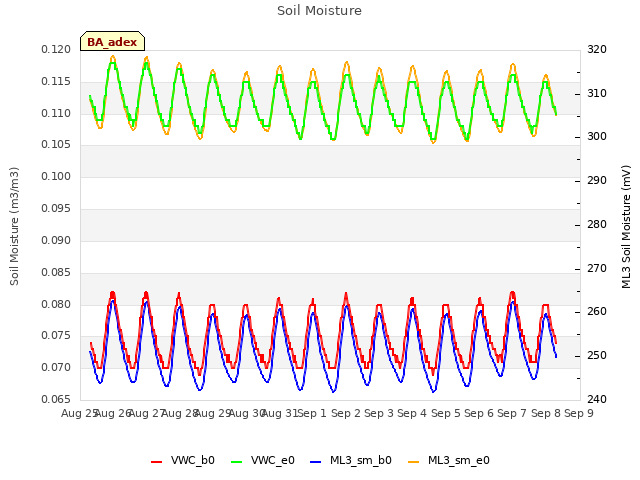Click the BA_adex annotation label
640x480 pixels.
point(112,42)
